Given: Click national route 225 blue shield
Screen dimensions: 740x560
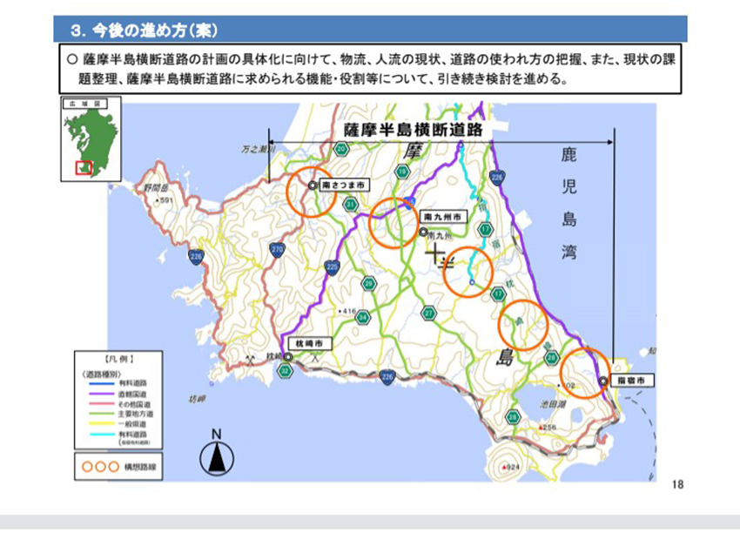Looking at the screenshot, I should (333, 267).
